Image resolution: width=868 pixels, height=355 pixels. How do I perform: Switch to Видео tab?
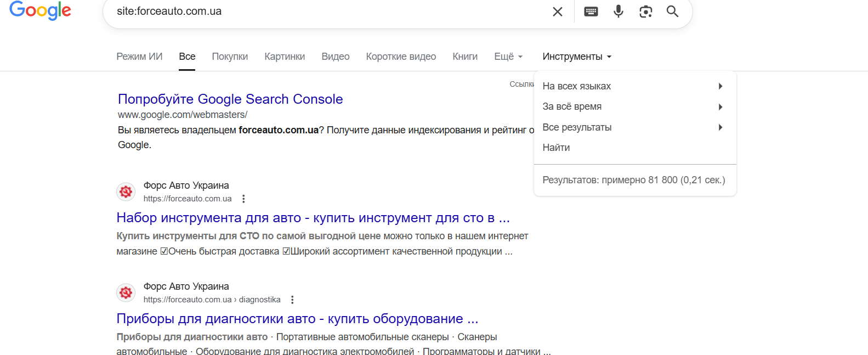[x=336, y=57]
